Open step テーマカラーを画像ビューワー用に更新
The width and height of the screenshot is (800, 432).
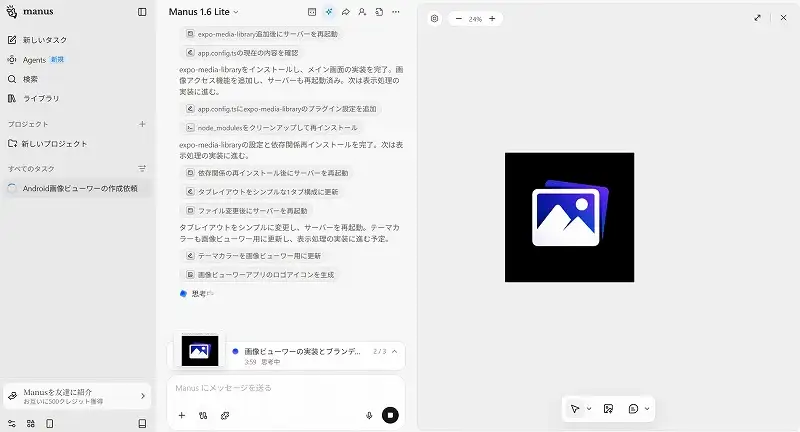click(254, 256)
